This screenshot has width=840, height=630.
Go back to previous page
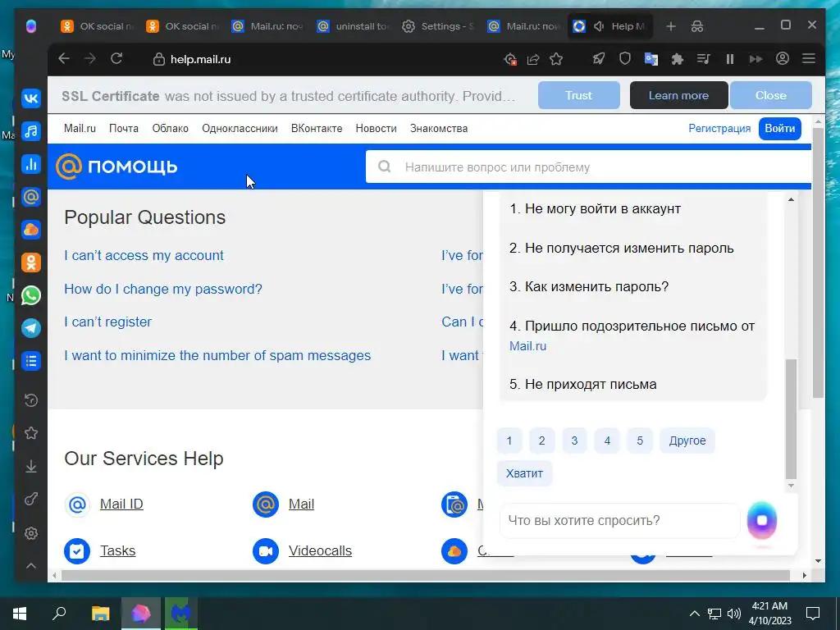tap(64, 59)
